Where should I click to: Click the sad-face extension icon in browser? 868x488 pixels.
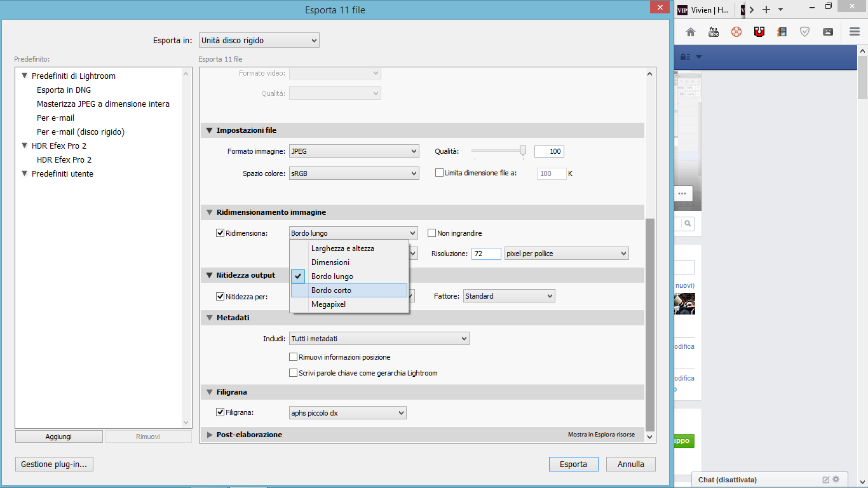pyautogui.click(x=828, y=32)
